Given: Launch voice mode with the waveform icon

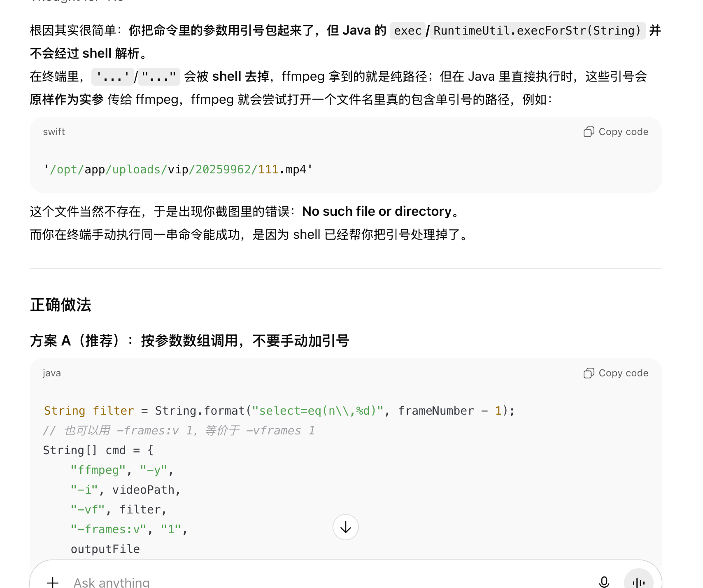Looking at the screenshot, I should tap(638, 581).
